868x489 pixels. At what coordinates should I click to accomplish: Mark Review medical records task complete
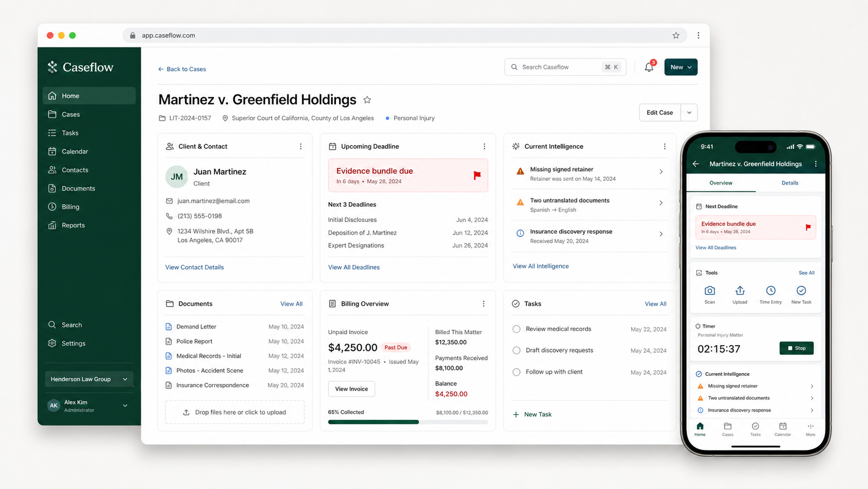[x=516, y=329]
